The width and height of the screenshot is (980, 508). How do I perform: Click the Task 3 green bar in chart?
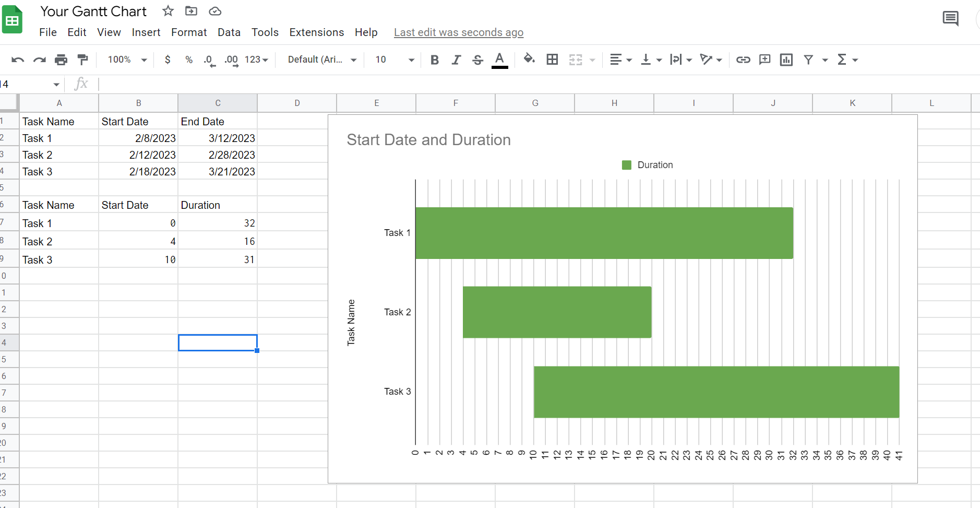(716, 392)
